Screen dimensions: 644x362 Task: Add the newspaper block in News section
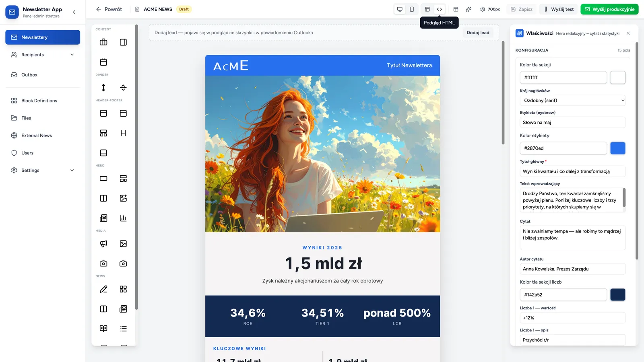point(123,309)
